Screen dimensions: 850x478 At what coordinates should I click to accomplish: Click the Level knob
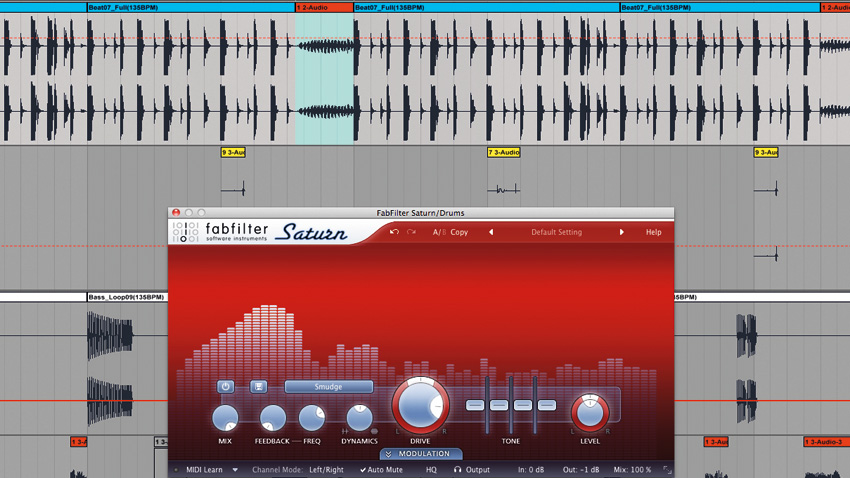point(590,413)
